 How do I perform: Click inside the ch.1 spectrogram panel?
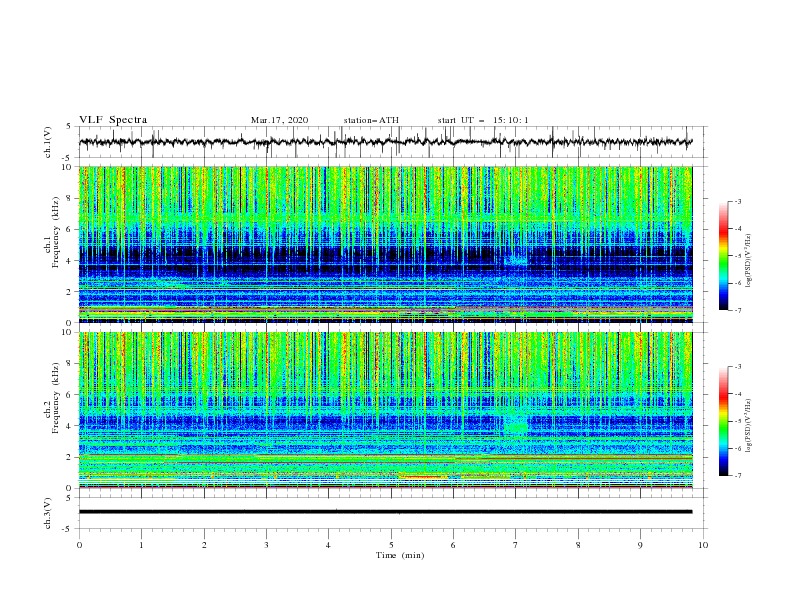pos(385,244)
